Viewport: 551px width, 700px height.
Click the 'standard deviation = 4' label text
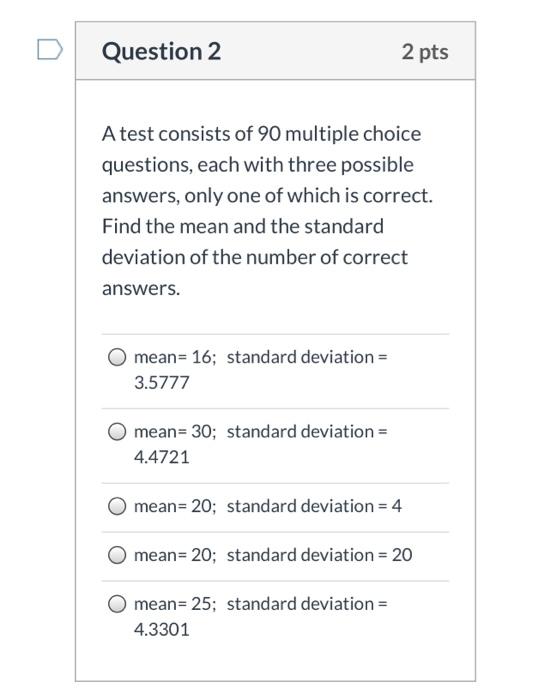coord(314,506)
